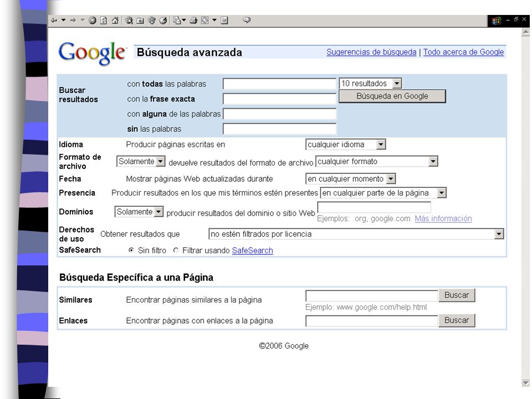
Task: Focus the 'sin las palabras' field
Action: click(x=279, y=129)
